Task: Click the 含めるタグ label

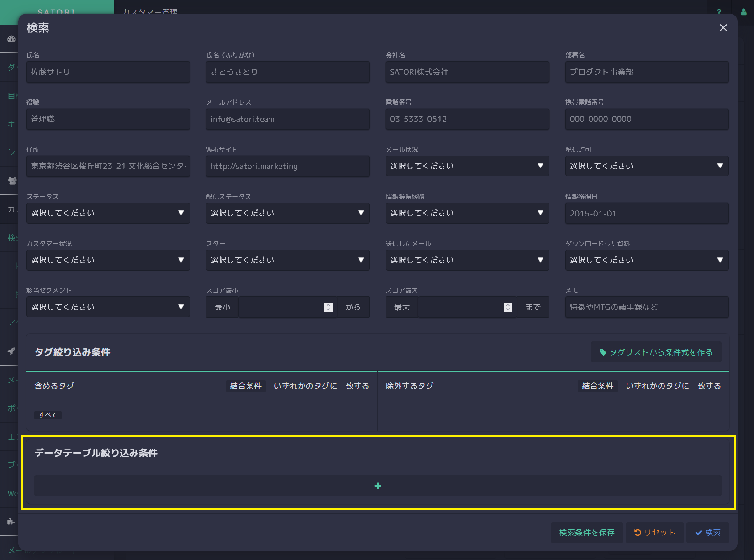Action: [x=54, y=386]
